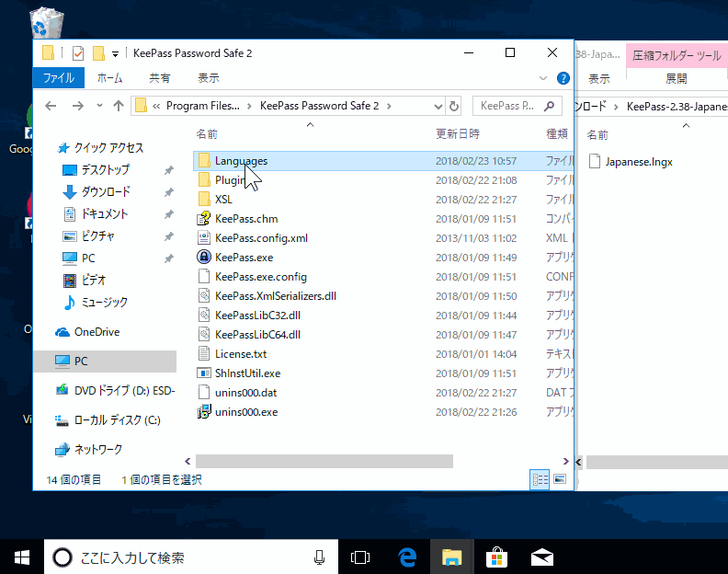Go forward in folder history
728x574 pixels.
pos(77,106)
